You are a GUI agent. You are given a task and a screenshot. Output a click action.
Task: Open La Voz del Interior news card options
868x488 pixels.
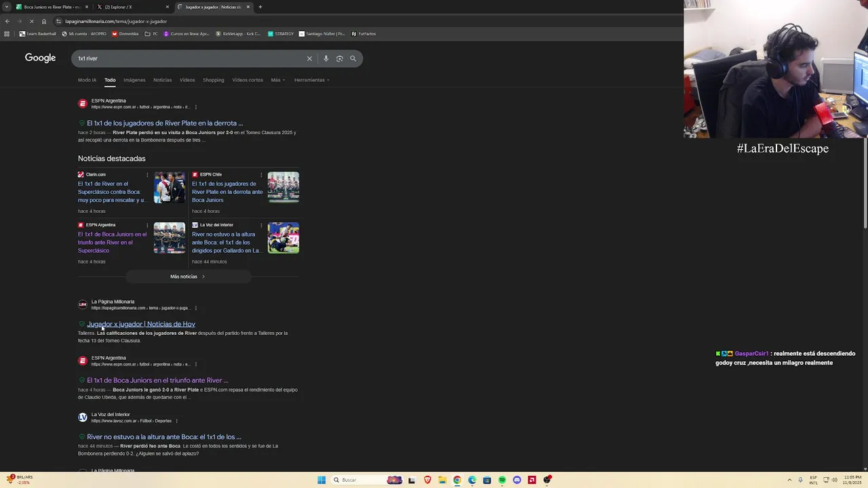tap(261, 225)
